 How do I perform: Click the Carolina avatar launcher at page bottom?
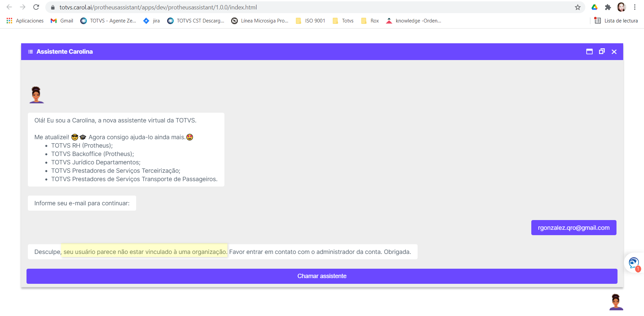tap(616, 302)
